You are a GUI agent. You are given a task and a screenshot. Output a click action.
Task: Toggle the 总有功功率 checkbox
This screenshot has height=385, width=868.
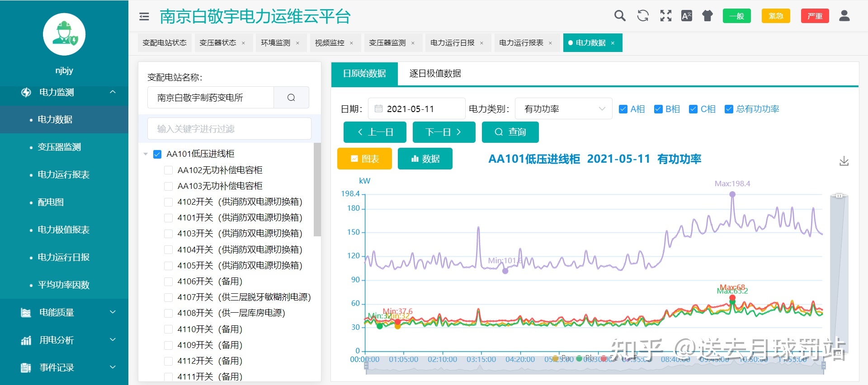pyautogui.click(x=728, y=109)
